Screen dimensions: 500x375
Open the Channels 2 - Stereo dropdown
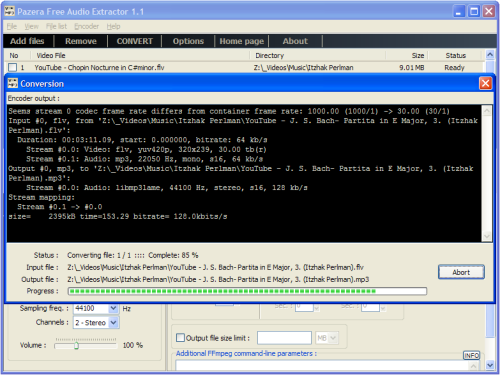click(113, 322)
